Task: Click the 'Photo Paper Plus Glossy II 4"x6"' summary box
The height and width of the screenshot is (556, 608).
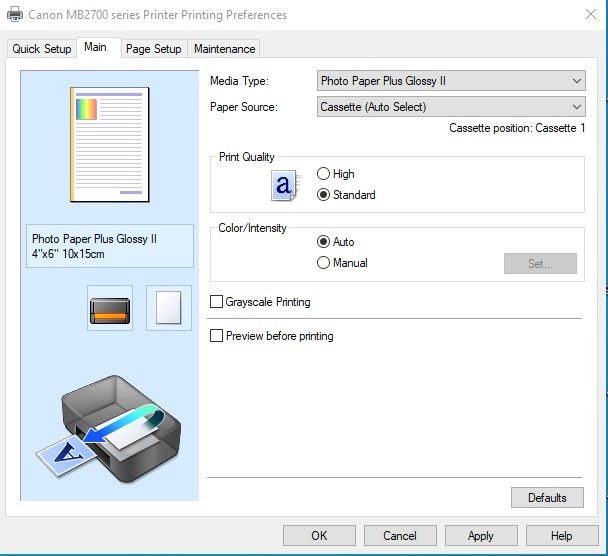Action: [x=110, y=246]
